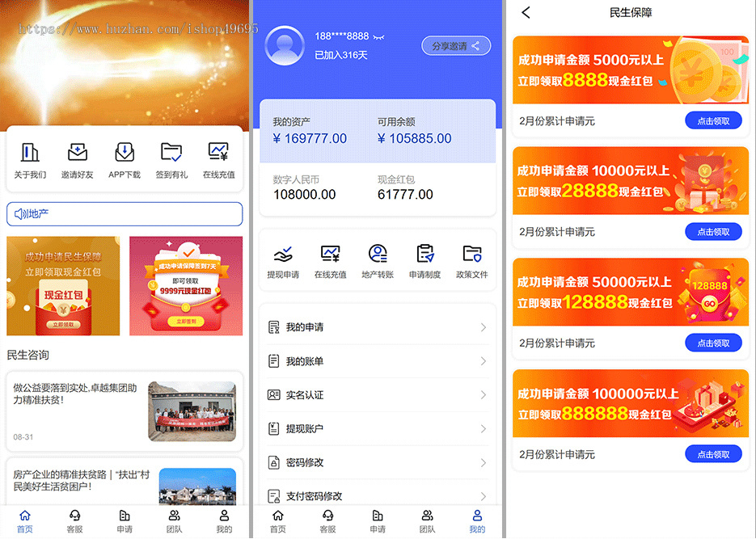Expand the 支付密码修改 row chevron
756x539 pixels.
483,496
